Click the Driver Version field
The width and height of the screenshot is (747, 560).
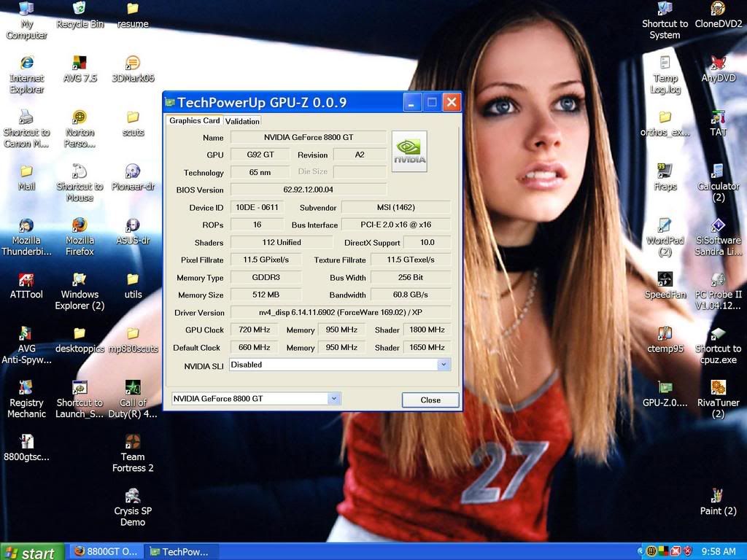[341, 312]
